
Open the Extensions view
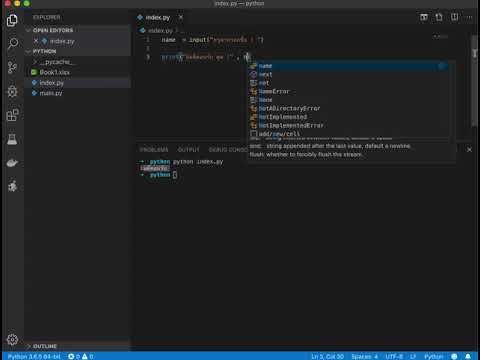[12, 115]
